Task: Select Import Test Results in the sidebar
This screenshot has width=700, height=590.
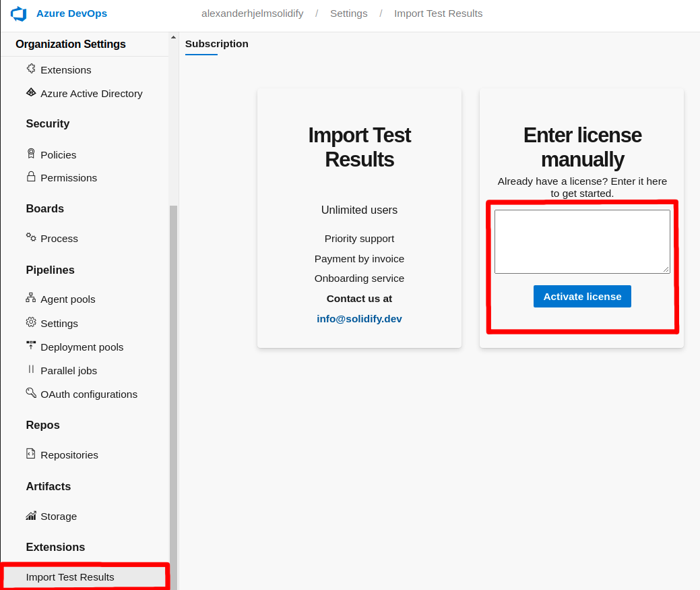Action: coord(69,577)
